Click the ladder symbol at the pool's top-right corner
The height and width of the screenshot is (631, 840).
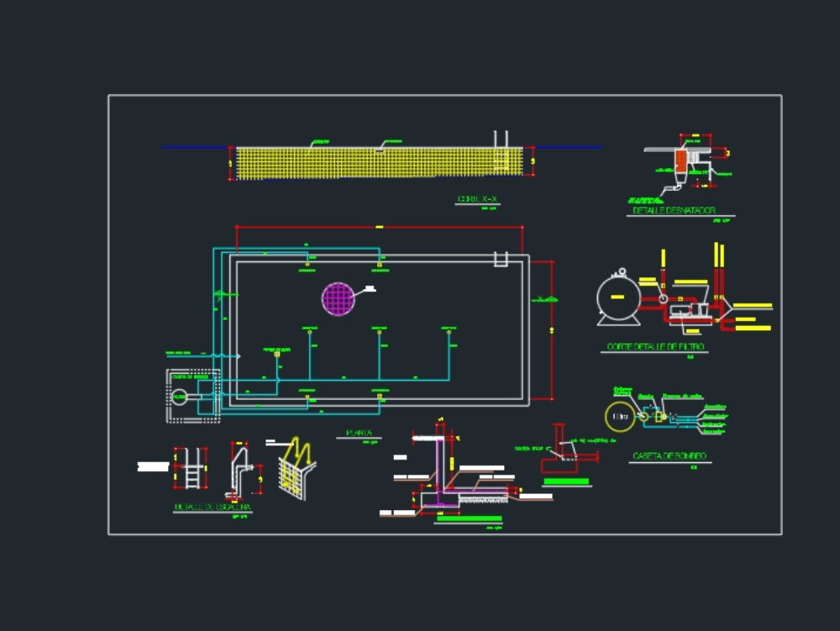click(501, 259)
